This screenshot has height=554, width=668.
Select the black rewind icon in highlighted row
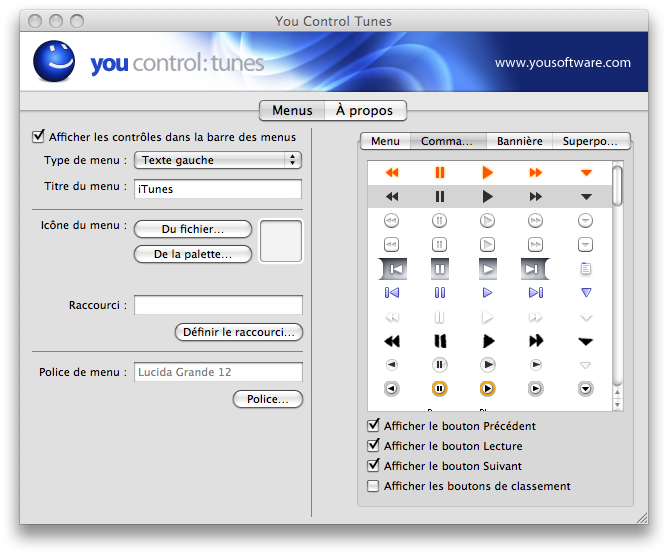[392, 196]
